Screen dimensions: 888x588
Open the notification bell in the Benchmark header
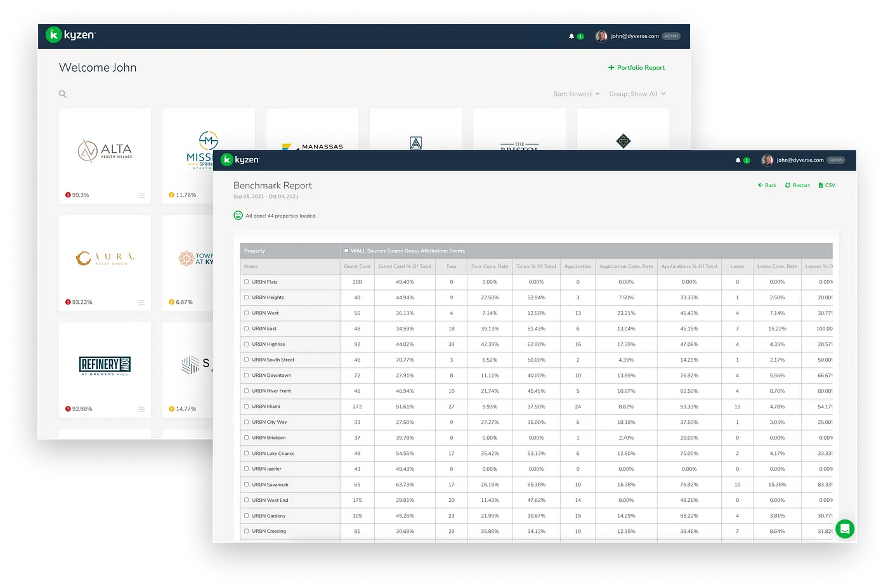pos(738,160)
